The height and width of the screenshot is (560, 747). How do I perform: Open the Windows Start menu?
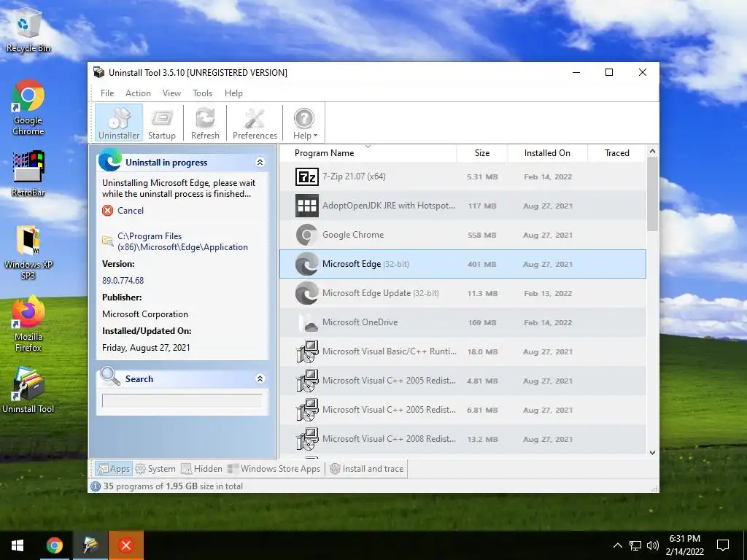[x=18, y=545]
